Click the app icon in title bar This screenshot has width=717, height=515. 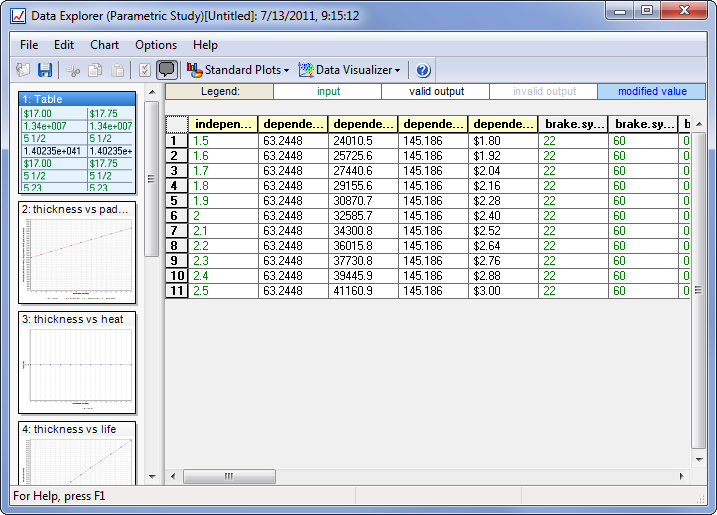coord(18,16)
